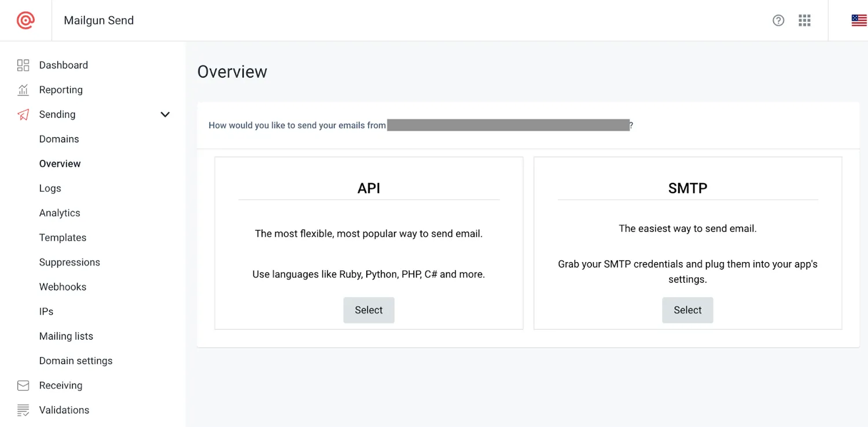868x427 pixels.
Task: Select the Overview submenu item
Action: [60, 164]
